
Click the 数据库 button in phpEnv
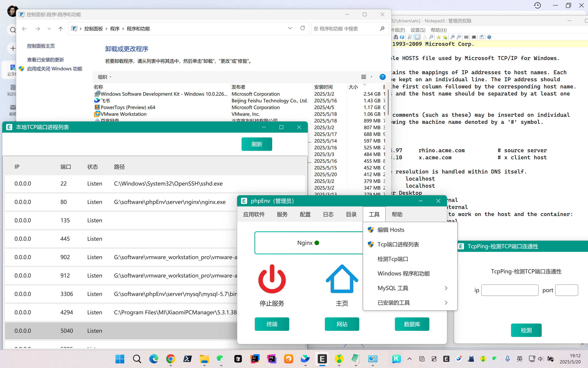tap(412, 324)
